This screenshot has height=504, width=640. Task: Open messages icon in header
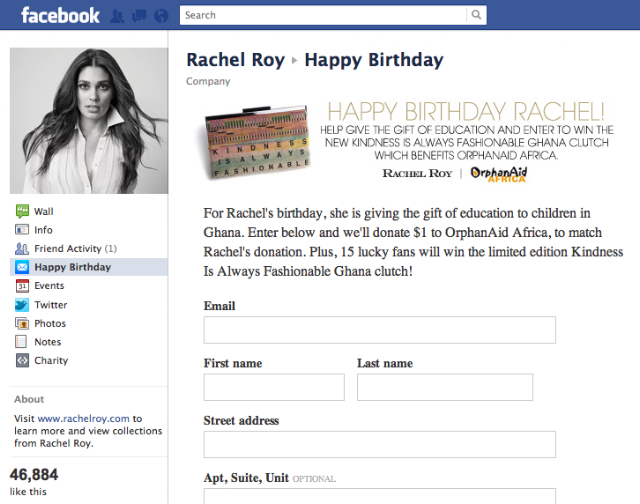(x=139, y=16)
